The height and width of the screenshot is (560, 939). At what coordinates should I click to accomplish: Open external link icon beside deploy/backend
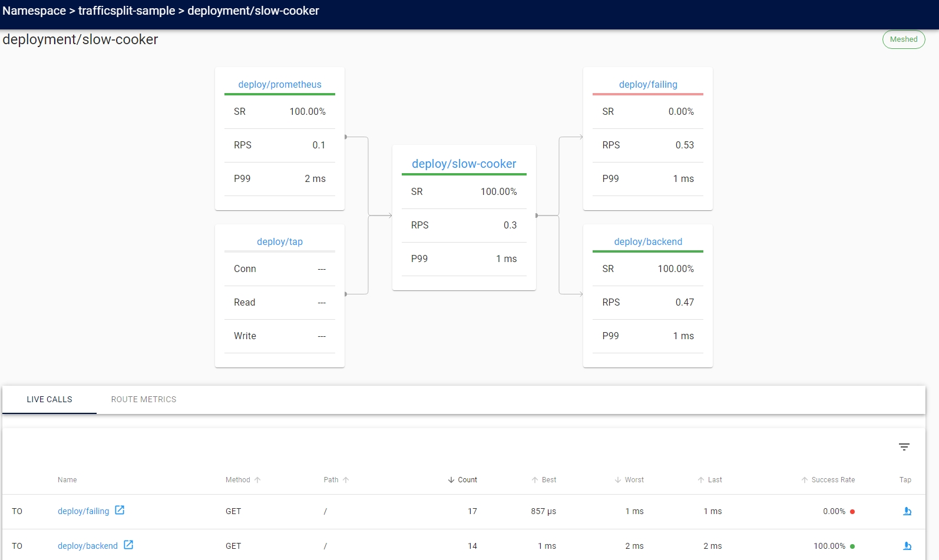[x=128, y=545]
